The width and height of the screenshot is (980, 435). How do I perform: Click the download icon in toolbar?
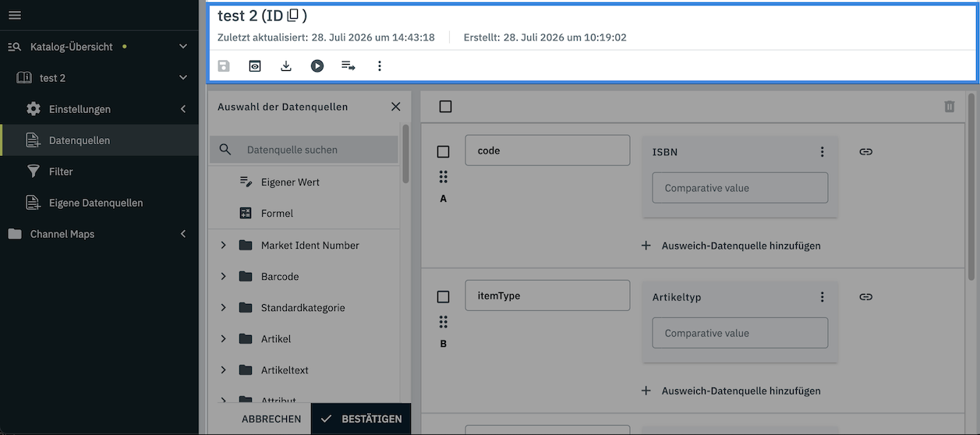[286, 66]
